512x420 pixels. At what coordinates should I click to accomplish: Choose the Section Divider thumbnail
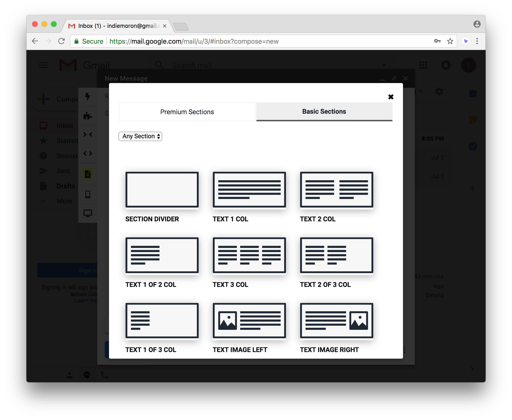(x=162, y=190)
